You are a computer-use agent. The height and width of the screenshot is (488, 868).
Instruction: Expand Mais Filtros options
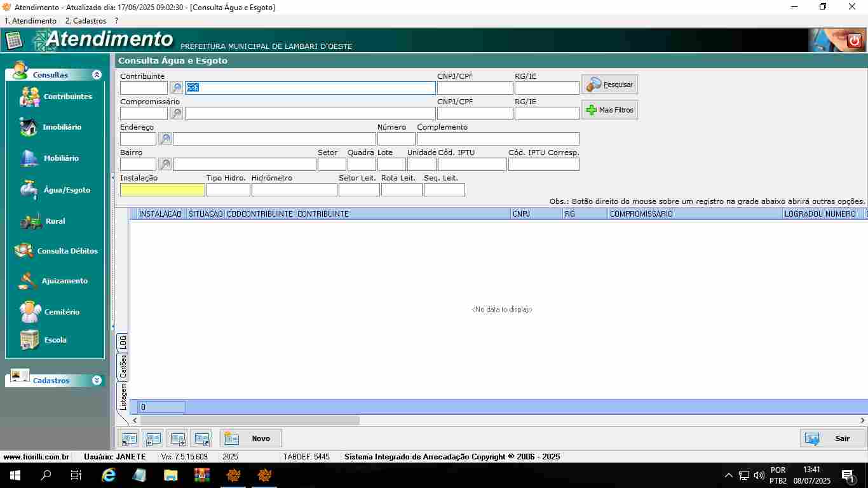click(609, 110)
